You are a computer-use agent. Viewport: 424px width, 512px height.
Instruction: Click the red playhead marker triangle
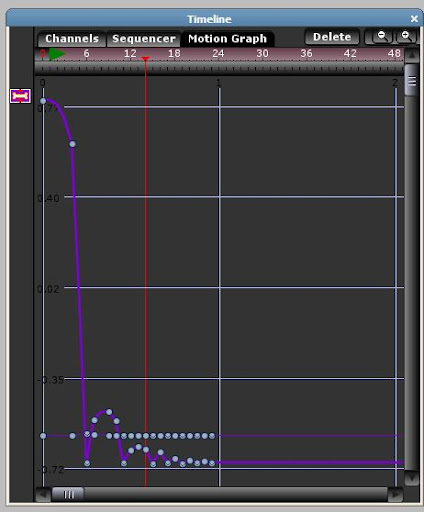tap(145, 59)
